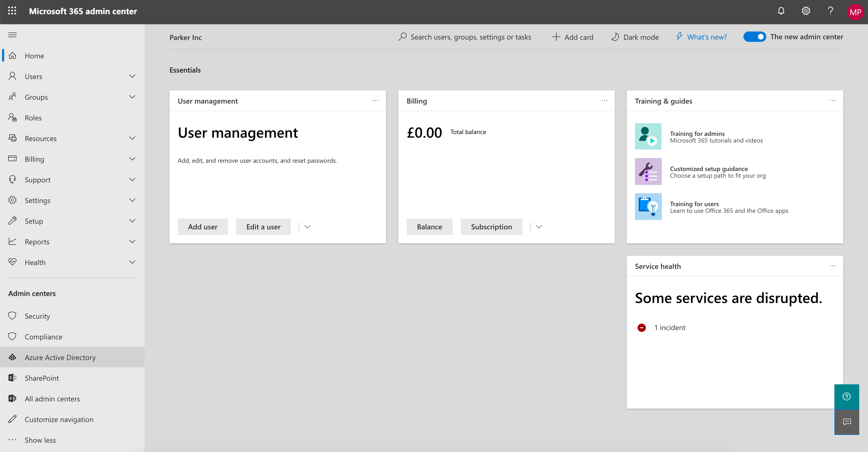The width and height of the screenshot is (868, 452).
Task: Click the Subscription button
Action: point(491,227)
